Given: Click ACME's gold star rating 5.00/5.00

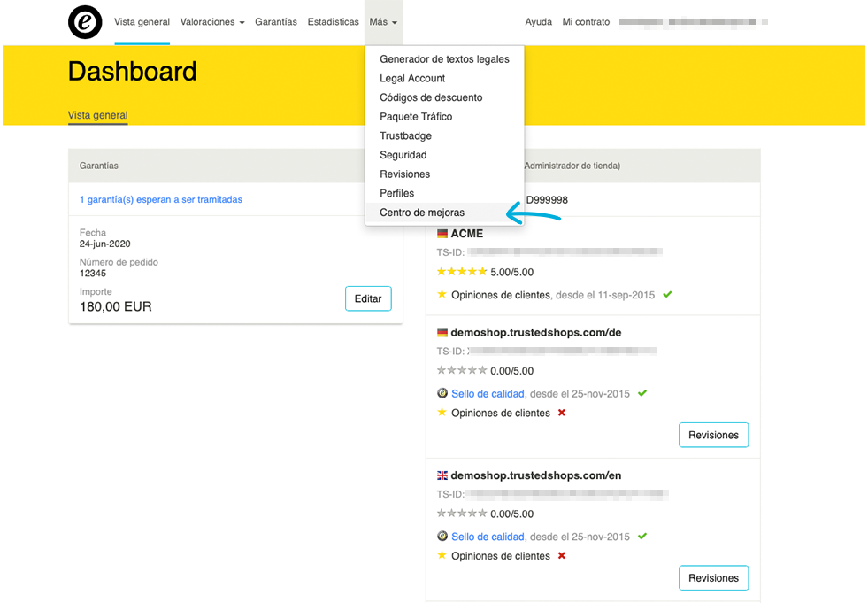Looking at the screenshot, I should click(x=462, y=272).
